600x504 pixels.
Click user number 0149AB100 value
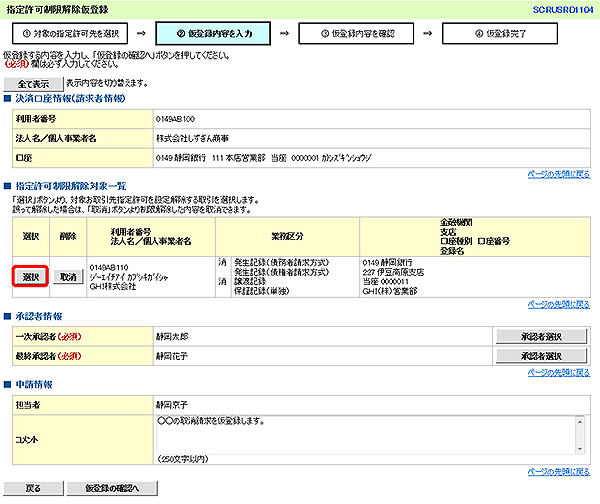click(175, 119)
